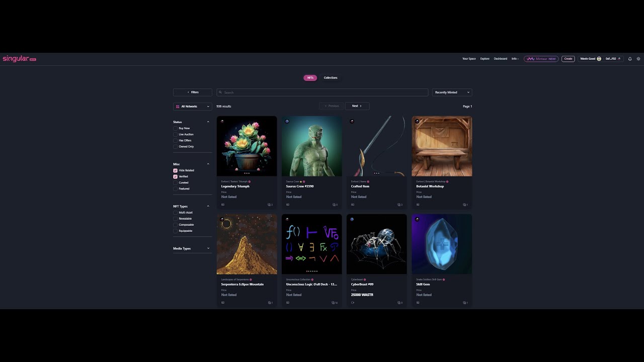This screenshot has height=362, width=644.
Task: Click verified badge next to Snake Soldiers Skill Gem
Action: pyautogui.click(x=444, y=280)
